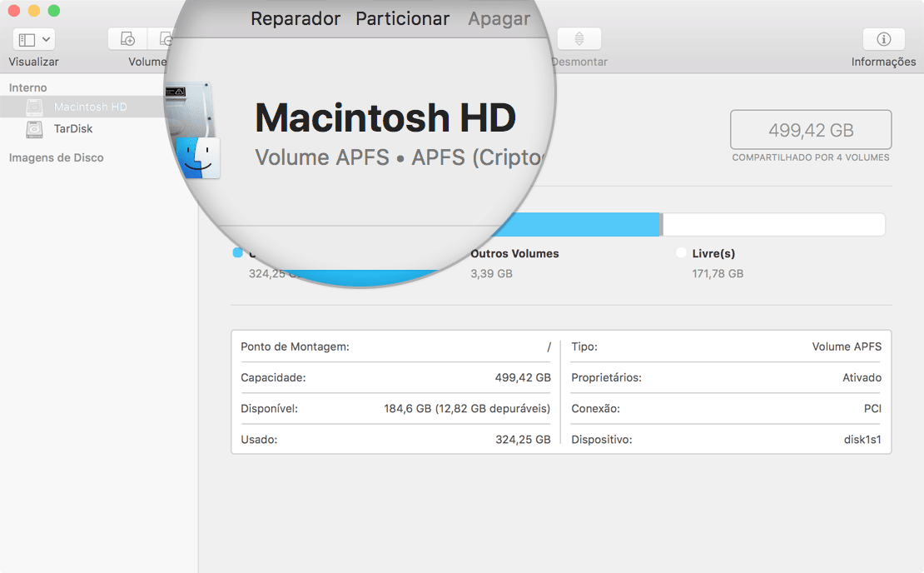Click the Capacidade 499,42 GB value

(x=523, y=377)
